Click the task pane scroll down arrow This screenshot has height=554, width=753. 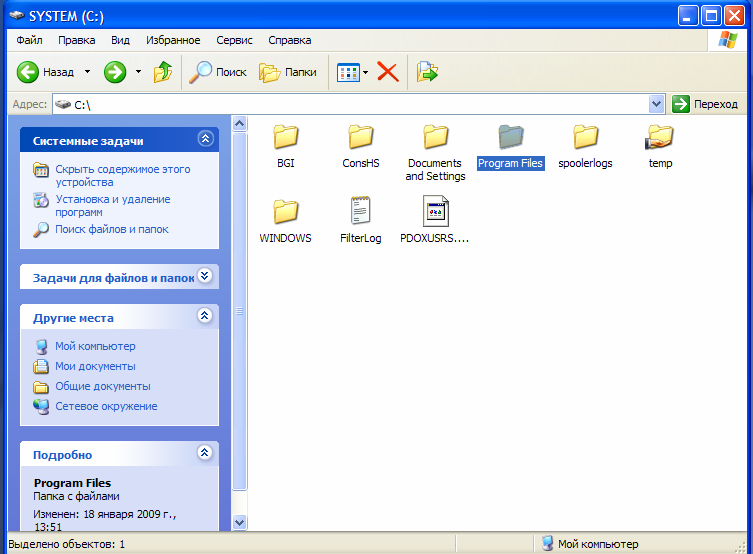coord(240,522)
